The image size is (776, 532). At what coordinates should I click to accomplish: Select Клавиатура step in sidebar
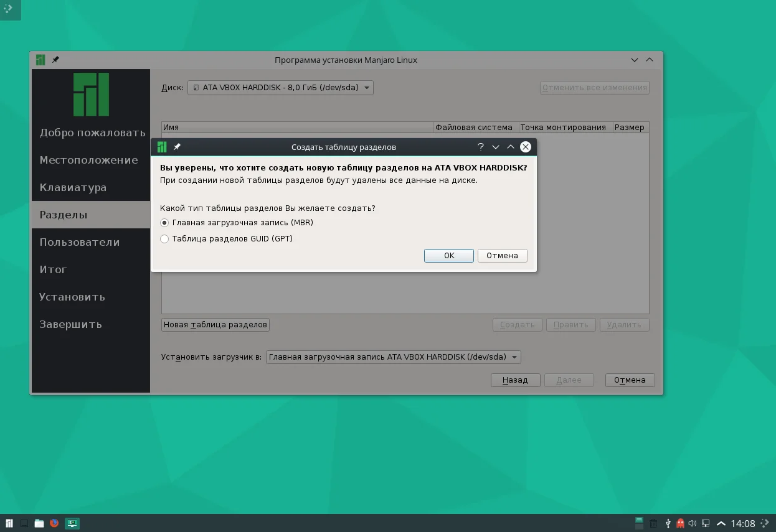[x=91, y=187]
